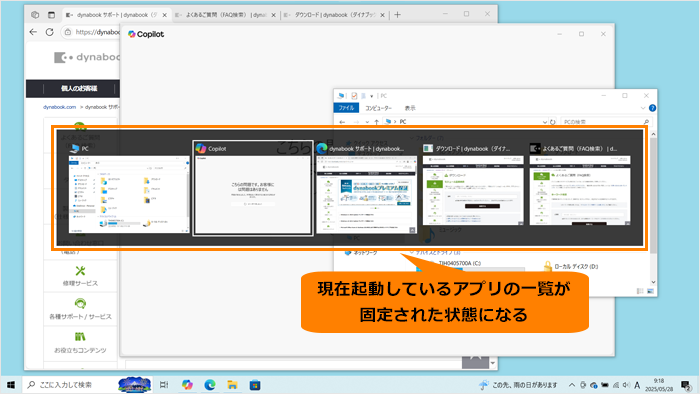Click the volume icon in system tray
Image resolution: width=700 pixels, height=394 pixels.
(626, 385)
